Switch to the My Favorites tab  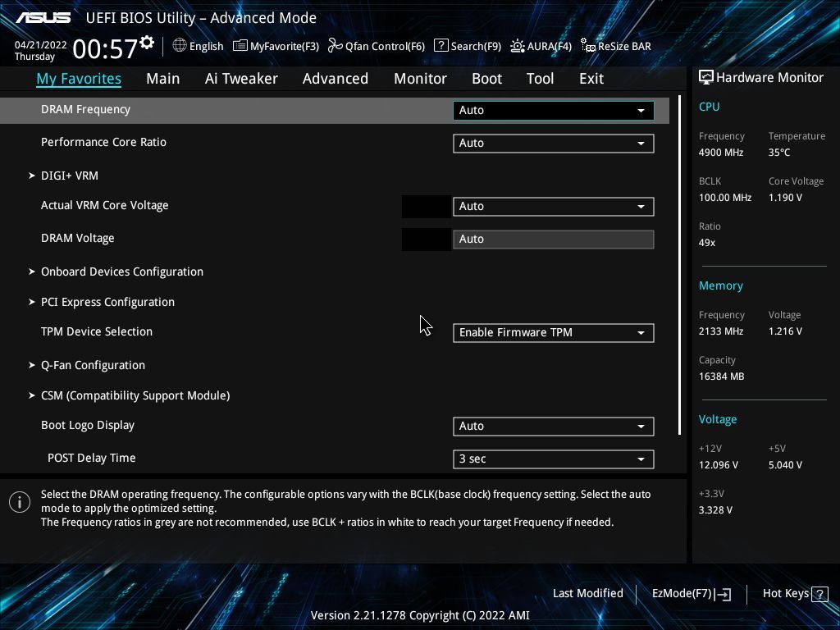[x=79, y=79]
